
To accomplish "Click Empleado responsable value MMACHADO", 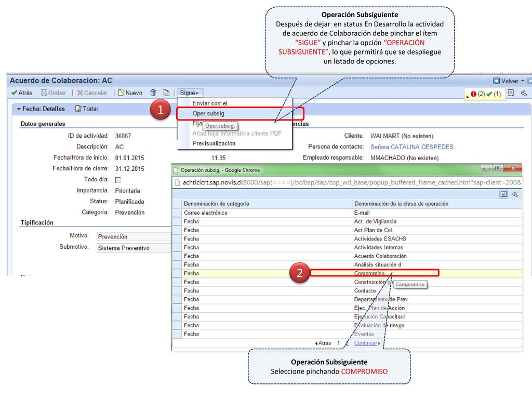I will point(404,158).
